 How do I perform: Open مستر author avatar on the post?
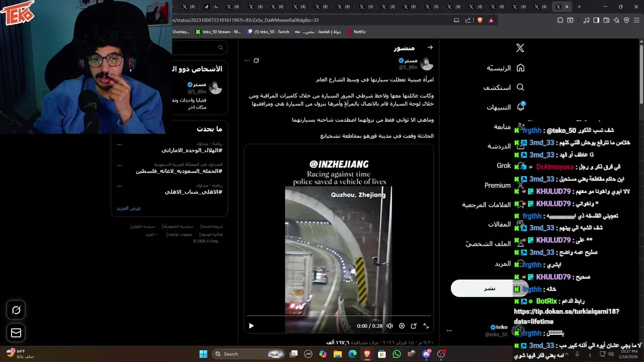[x=427, y=63]
